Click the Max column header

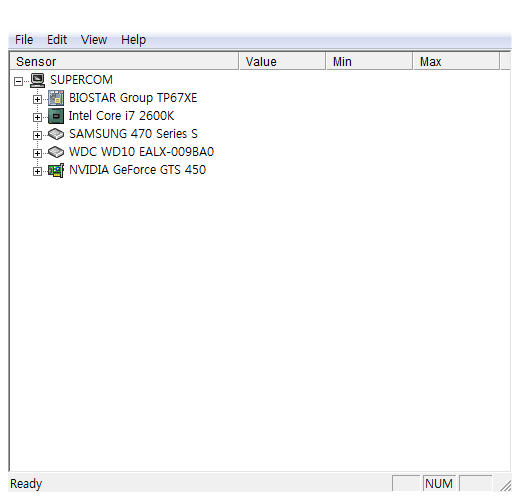tap(457, 61)
